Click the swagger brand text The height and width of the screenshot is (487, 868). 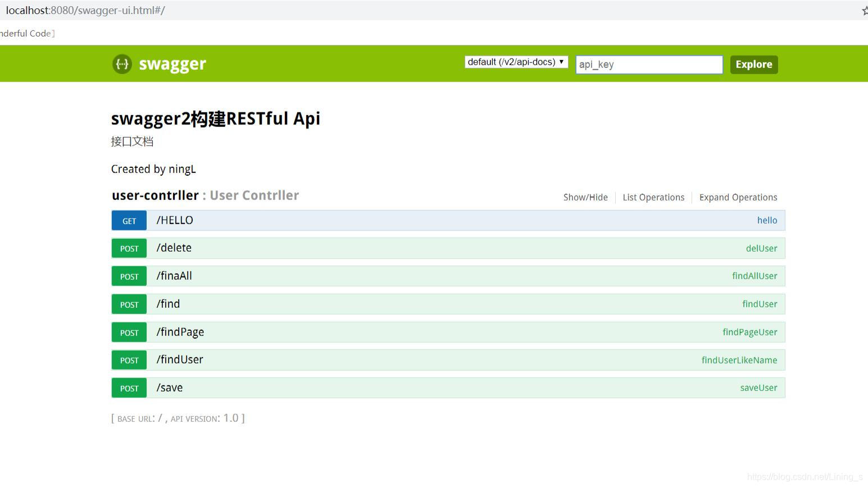pos(172,65)
